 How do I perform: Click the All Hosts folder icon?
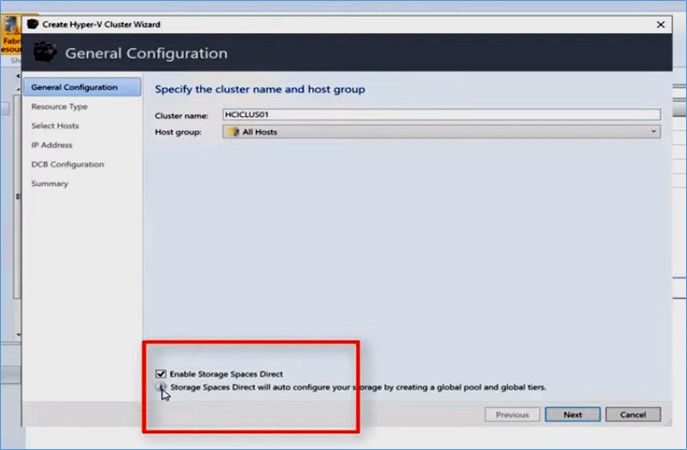click(x=234, y=132)
